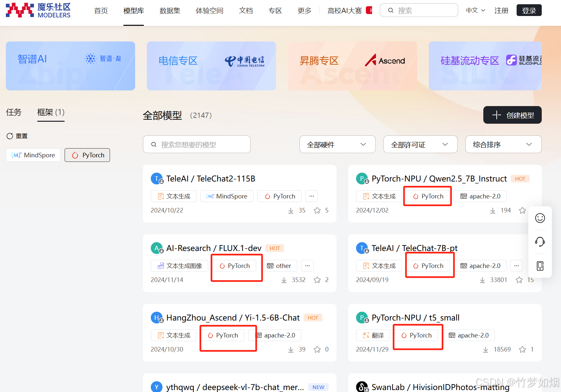Open the ellipsis menu on TeleChat2-115B card

click(311, 196)
